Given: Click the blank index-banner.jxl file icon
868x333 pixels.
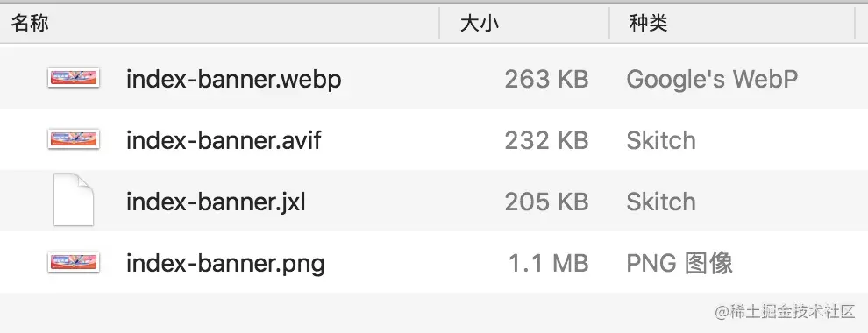Looking at the screenshot, I should pos(73,200).
